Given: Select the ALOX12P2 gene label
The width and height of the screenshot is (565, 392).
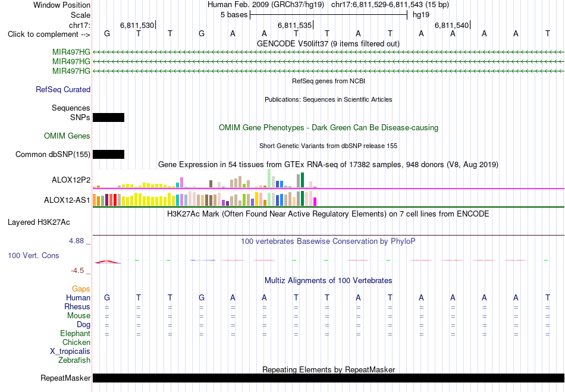Looking at the screenshot, I should tap(71, 180).
